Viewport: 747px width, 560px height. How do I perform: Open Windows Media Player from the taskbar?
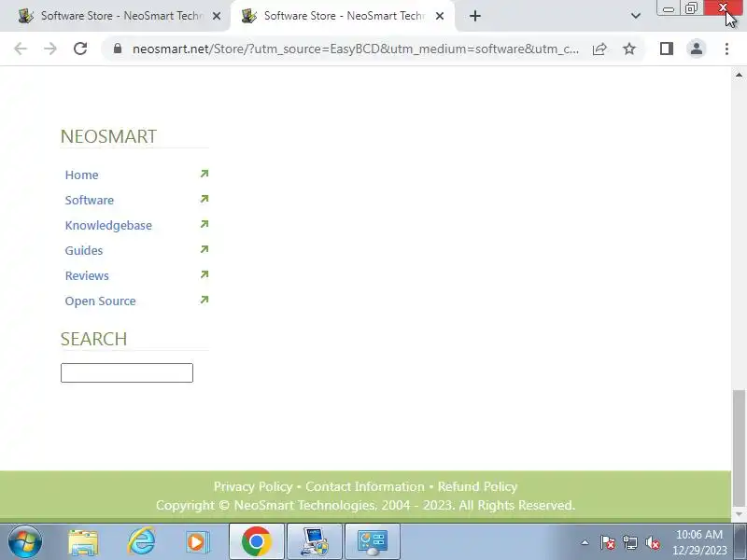pos(197,542)
